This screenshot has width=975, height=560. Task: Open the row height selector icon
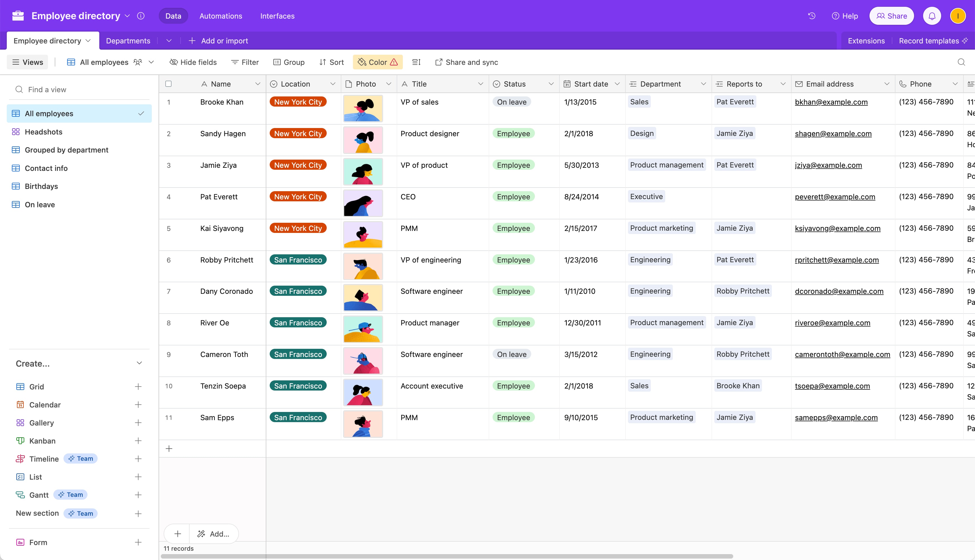(x=416, y=62)
